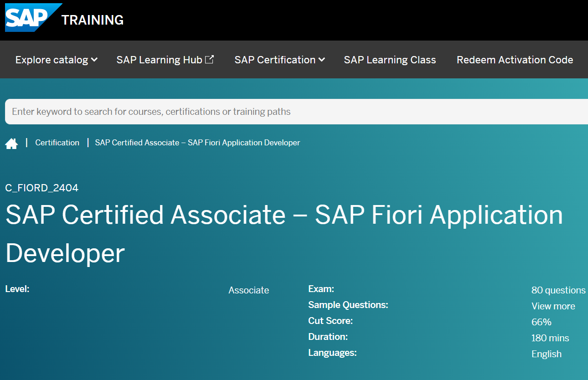Click the Sample Questions: label
The image size is (588, 380).
[x=348, y=304]
